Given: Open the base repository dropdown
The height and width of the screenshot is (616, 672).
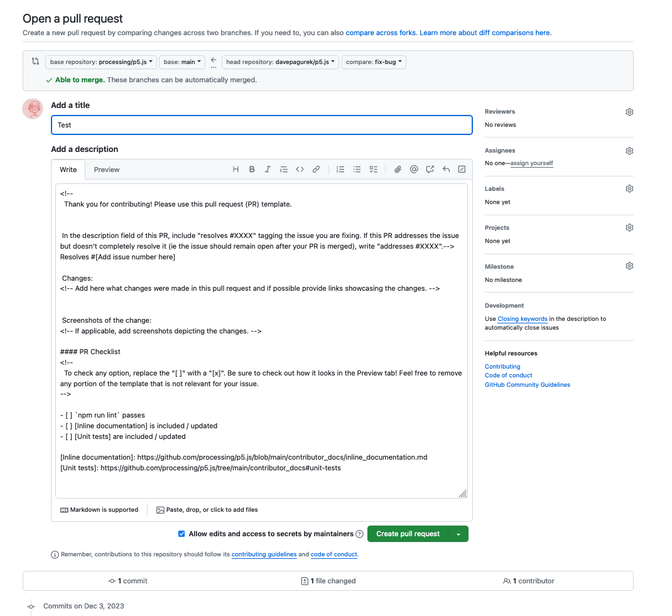Looking at the screenshot, I should (100, 62).
